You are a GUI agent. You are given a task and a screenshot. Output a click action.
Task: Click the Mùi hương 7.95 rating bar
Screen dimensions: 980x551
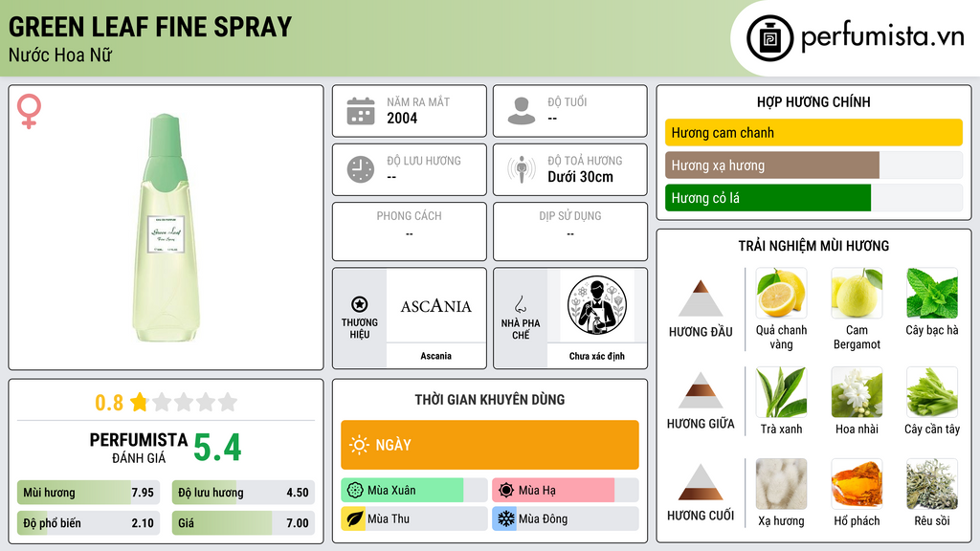88,493
